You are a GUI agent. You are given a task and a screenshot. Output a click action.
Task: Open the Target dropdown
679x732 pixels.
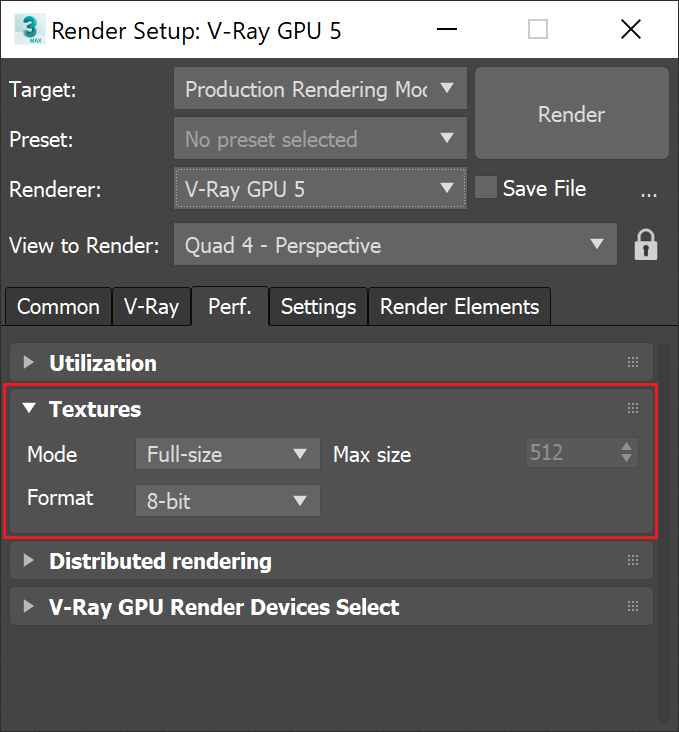point(320,88)
